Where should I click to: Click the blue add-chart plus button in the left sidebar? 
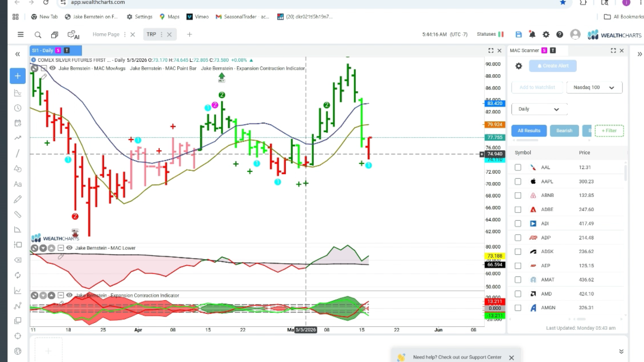pos(18,76)
